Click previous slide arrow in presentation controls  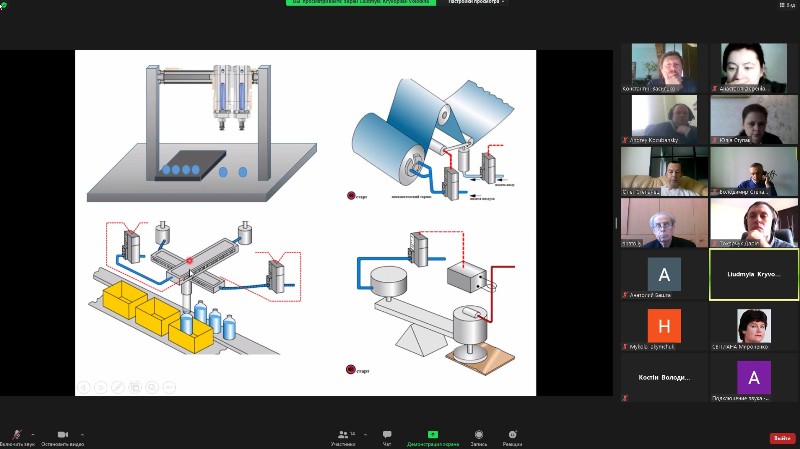point(84,387)
